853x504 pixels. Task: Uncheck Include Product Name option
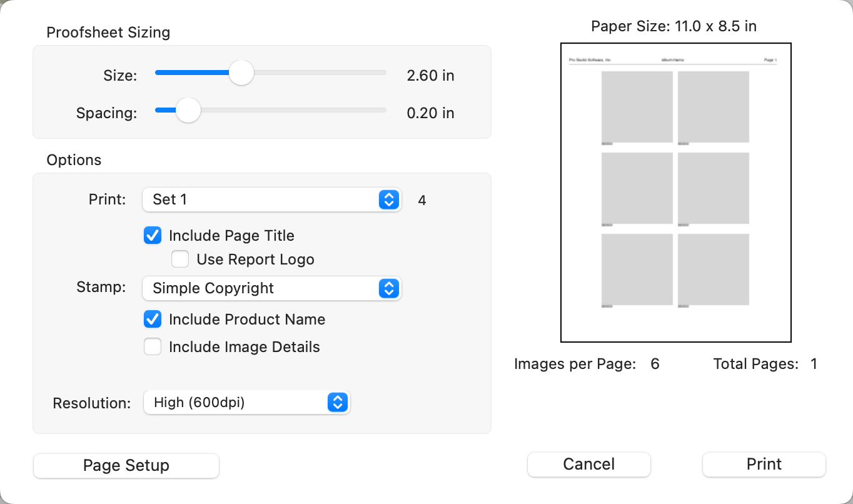click(x=153, y=320)
